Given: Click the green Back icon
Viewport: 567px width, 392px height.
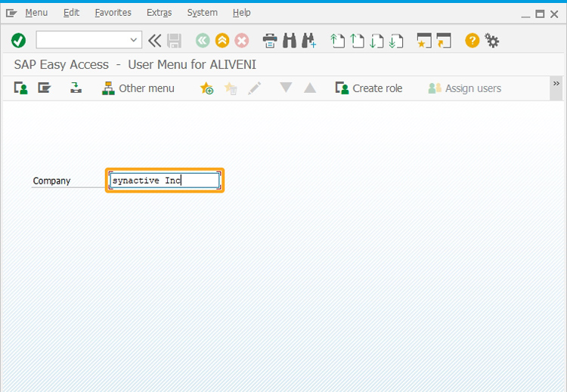Looking at the screenshot, I should pyautogui.click(x=203, y=41).
